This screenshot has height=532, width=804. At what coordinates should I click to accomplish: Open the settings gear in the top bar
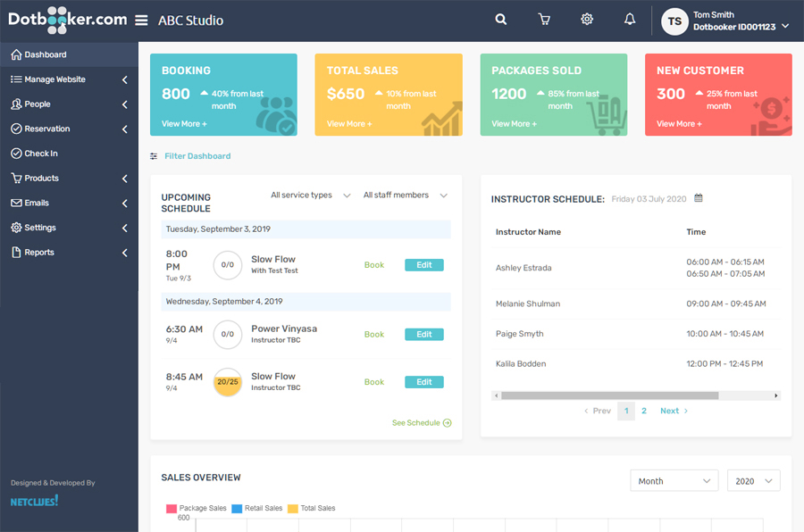click(587, 19)
